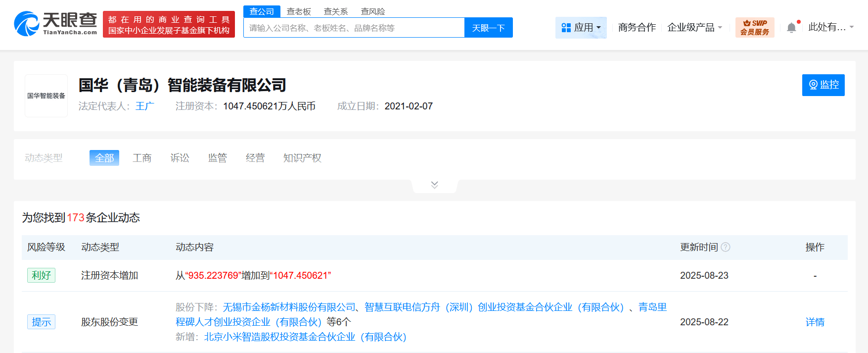Image resolution: width=868 pixels, height=353 pixels.
Task: Click the TianYanCha logo
Action: [x=55, y=24]
